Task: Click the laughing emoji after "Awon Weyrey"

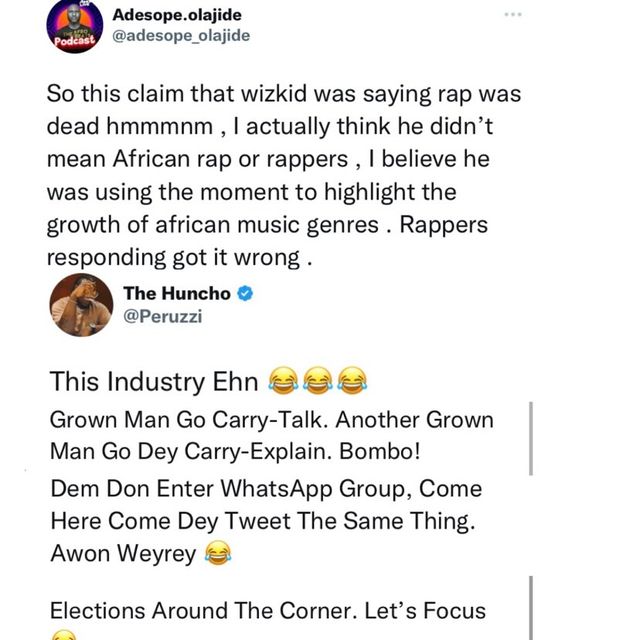Action: point(217,552)
